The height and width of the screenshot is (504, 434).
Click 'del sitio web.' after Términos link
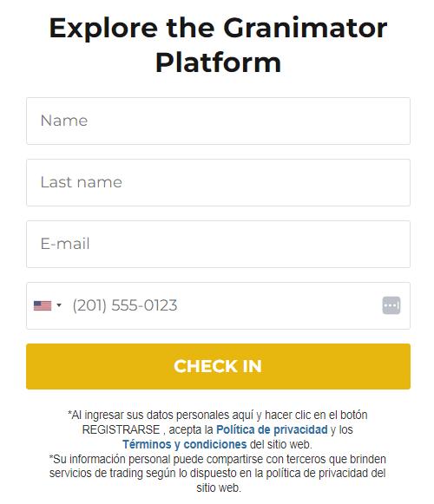pos(281,444)
